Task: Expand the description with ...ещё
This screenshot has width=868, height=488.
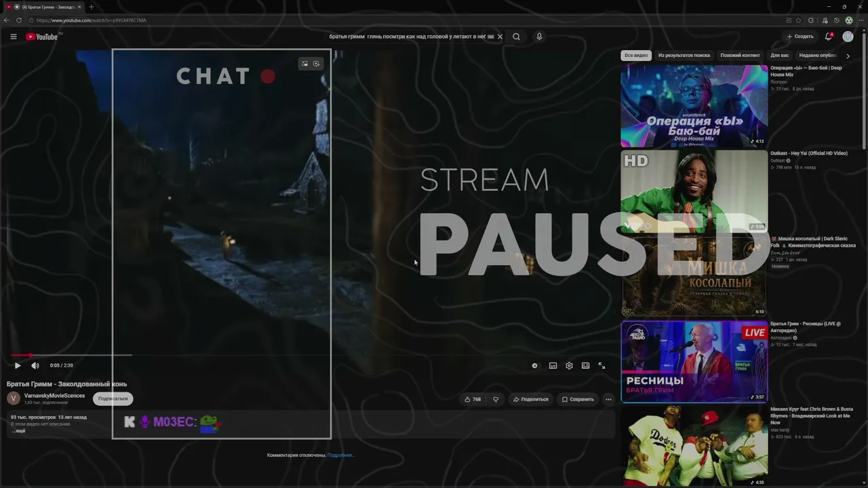Action: click(x=18, y=431)
